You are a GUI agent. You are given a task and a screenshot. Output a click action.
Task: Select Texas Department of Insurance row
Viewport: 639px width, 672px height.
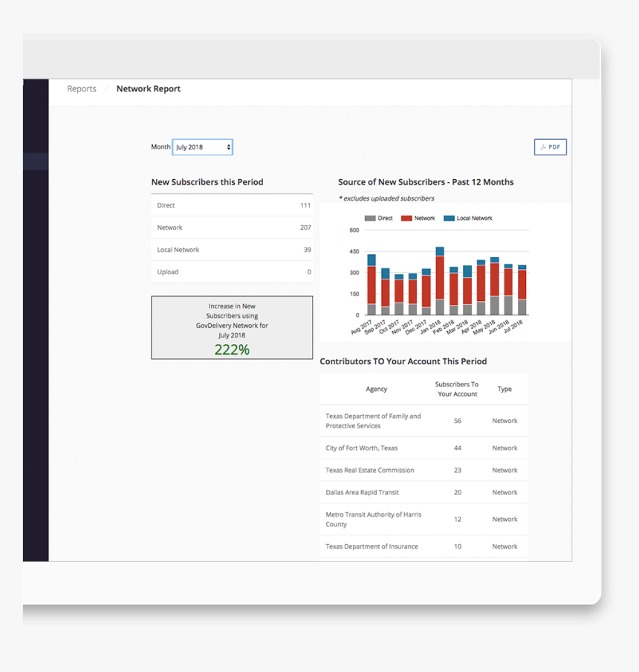[x=424, y=546]
